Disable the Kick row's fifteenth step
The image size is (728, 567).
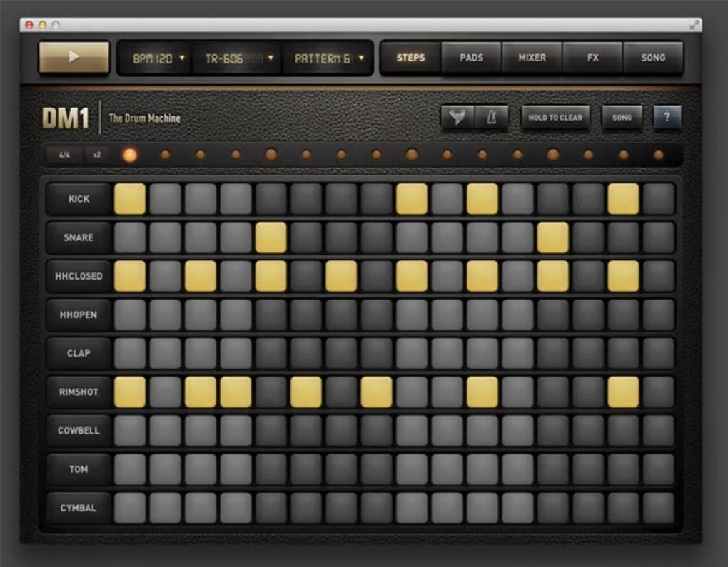623,198
